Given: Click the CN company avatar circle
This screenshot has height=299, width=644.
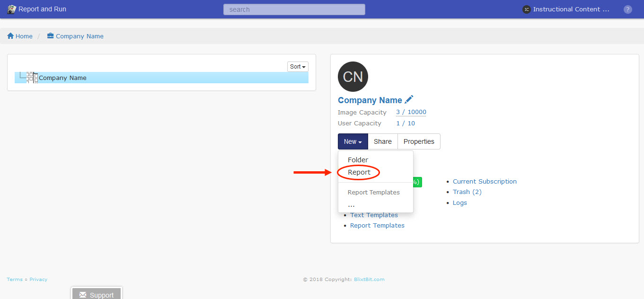Looking at the screenshot, I should 353,77.
